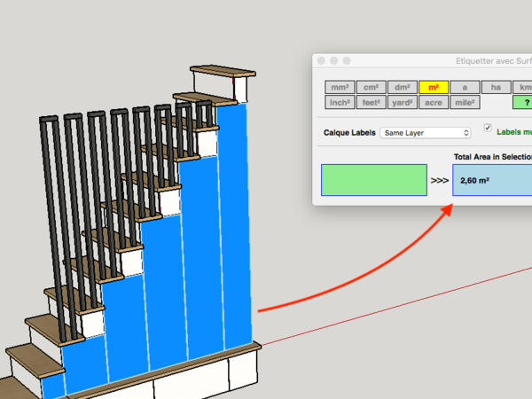The height and width of the screenshot is (399, 532).
Task: Select the yard² unit button
Action: click(x=402, y=102)
